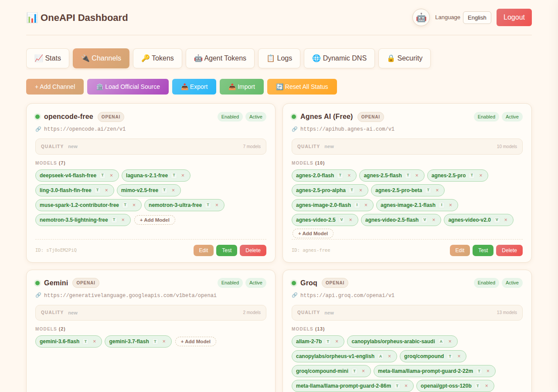Image resolution: width=558 pixels, height=392 pixels.
Task: Open the Language selector showing English
Action: 477,17
